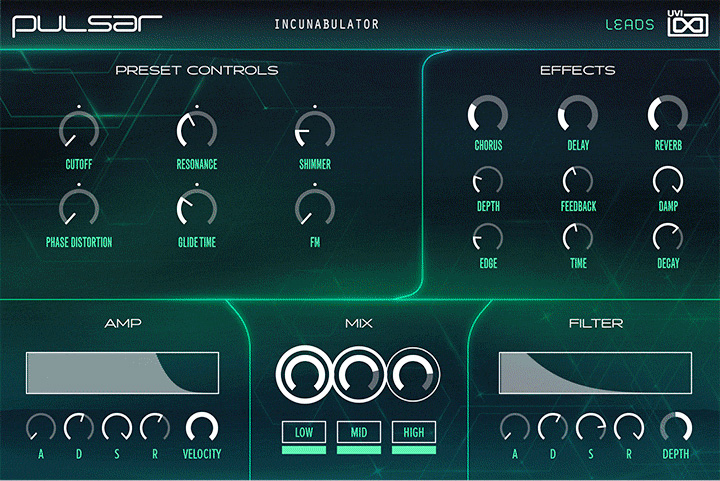Click the Glide Time knob
The height and width of the screenshot is (481, 720).
[197, 208]
